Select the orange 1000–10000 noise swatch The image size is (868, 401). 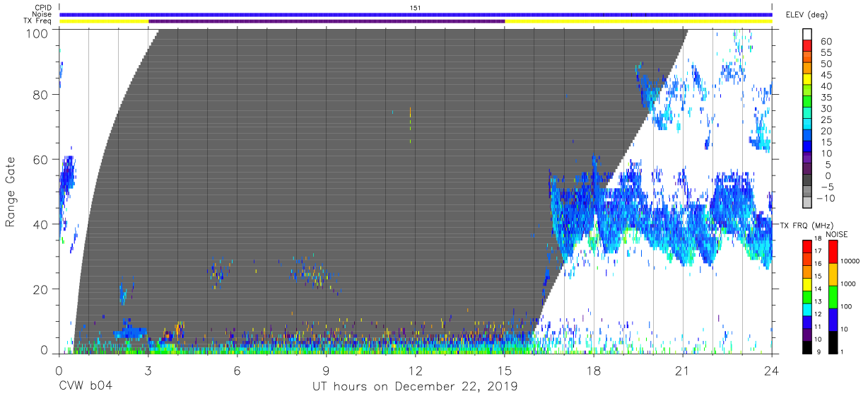[x=833, y=274]
